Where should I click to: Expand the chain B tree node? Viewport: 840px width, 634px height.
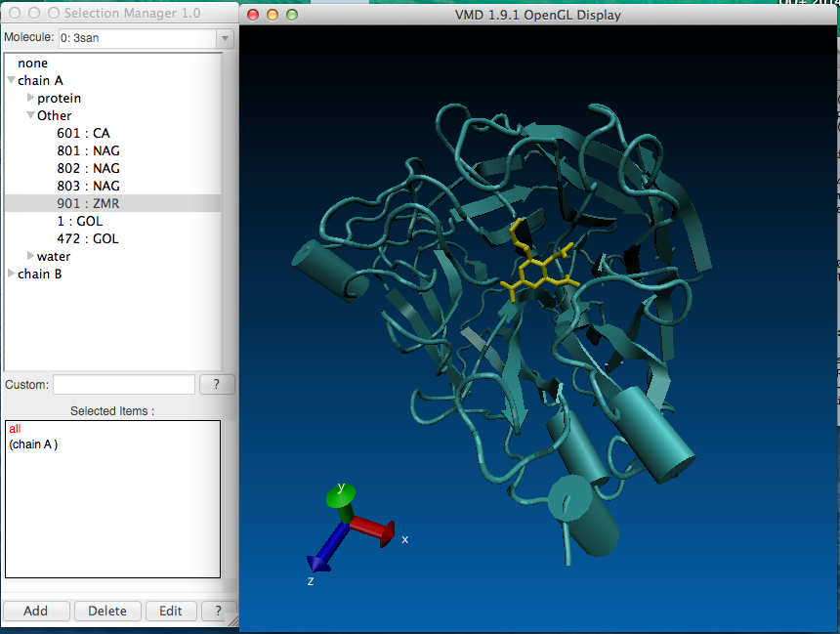pos(11,275)
